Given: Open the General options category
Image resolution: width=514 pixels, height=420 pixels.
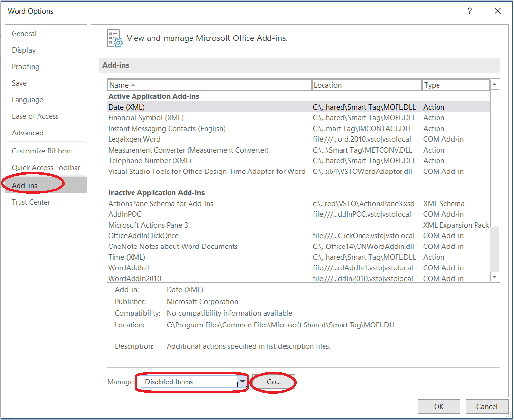Looking at the screenshot, I should point(24,34).
